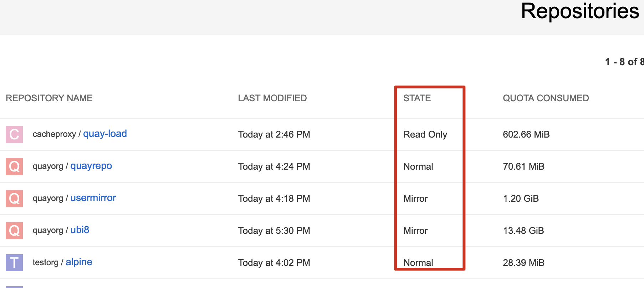Go to the ubi8 repository
The height and width of the screenshot is (288, 644).
(x=80, y=230)
